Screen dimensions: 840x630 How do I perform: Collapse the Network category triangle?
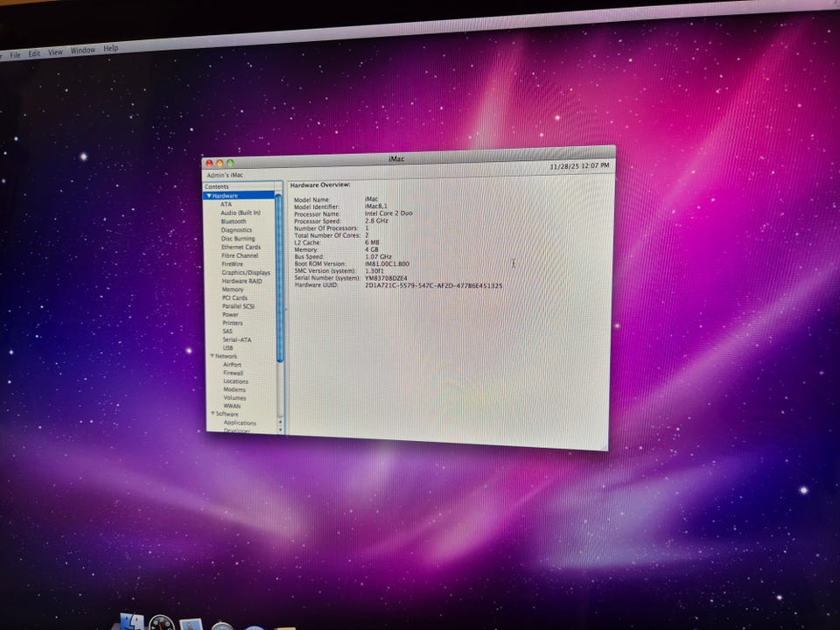(212, 356)
